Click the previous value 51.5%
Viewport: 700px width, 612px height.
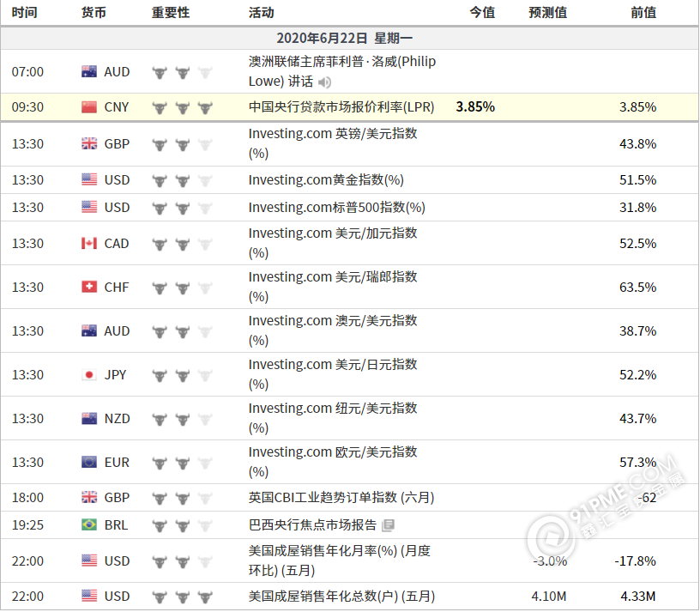(638, 179)
